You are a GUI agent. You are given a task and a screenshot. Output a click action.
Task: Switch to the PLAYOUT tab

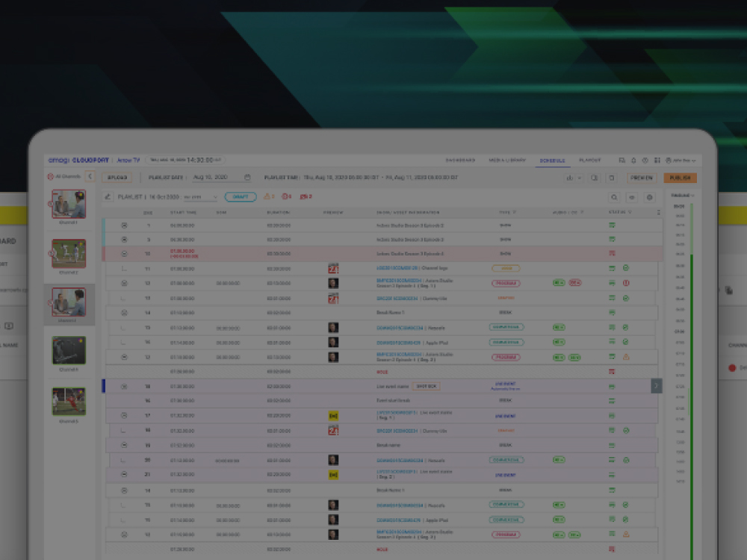(x=590, y=161)
